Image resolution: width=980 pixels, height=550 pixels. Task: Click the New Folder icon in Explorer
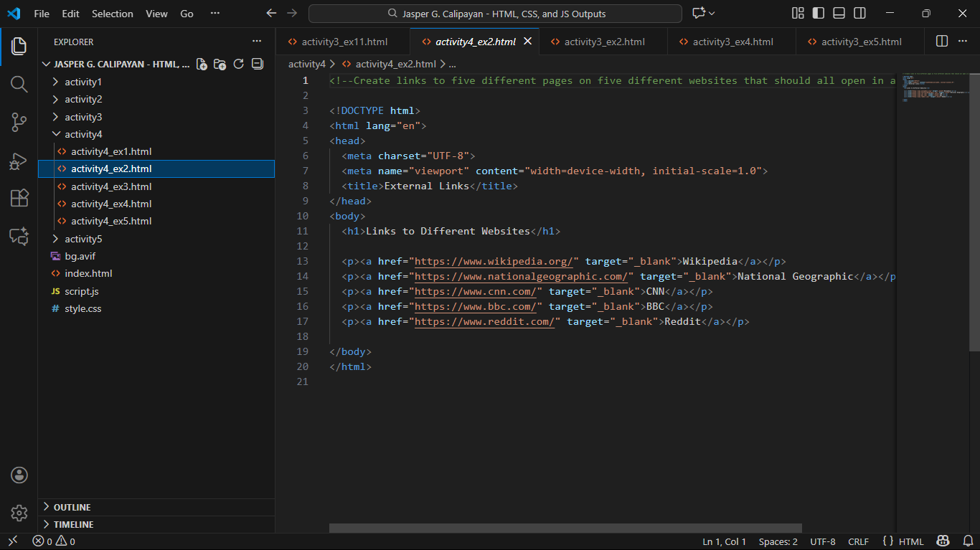click(x=220, y=64)
